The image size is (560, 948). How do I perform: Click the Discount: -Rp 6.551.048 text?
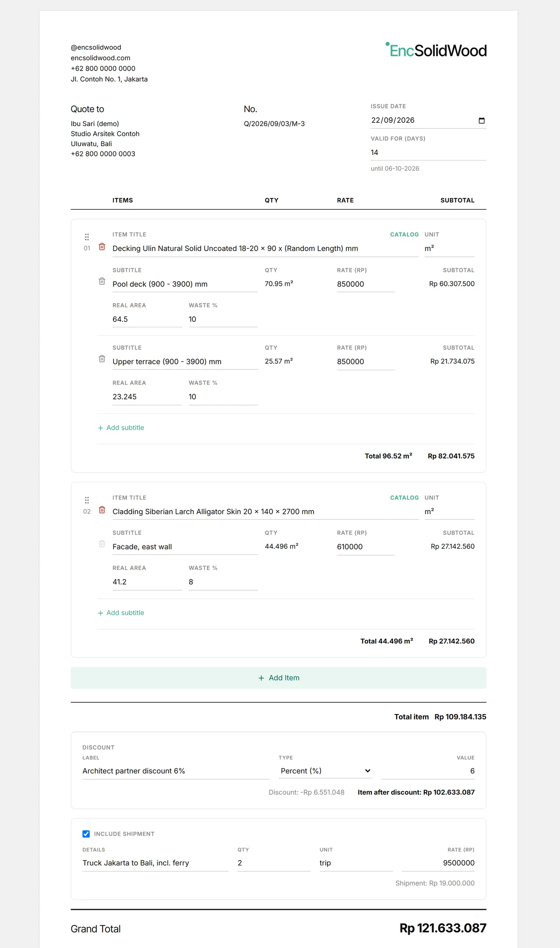(307, 792)
